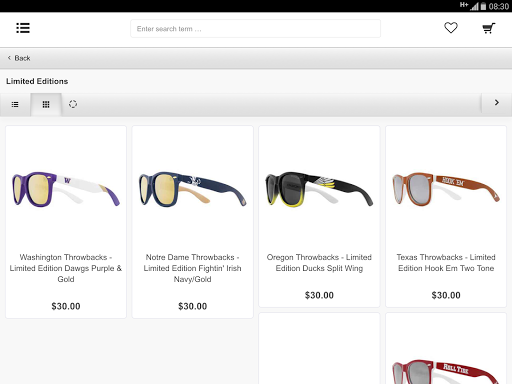This screenshot has height=384, width=512.
Task: Switch to list view layout
Action: (15, 105)
